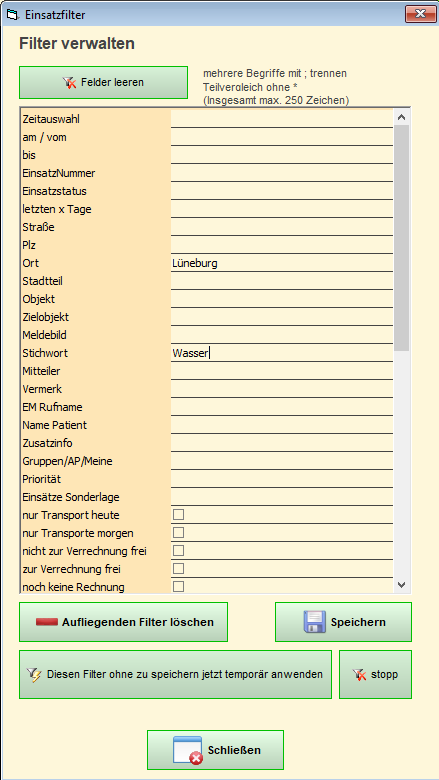Click the lightning filter icon for temporary apply
The image size is (439, 780).
coord(35,675)
